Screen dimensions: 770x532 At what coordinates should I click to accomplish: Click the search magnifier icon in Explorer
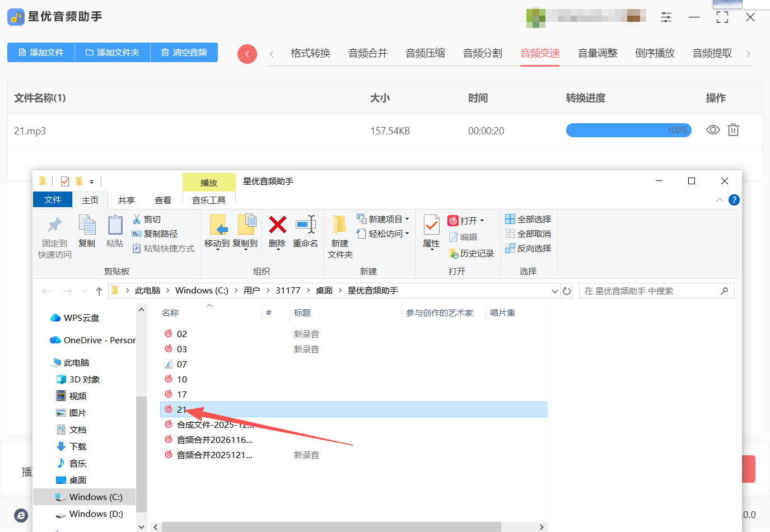(x=724, y=291)
